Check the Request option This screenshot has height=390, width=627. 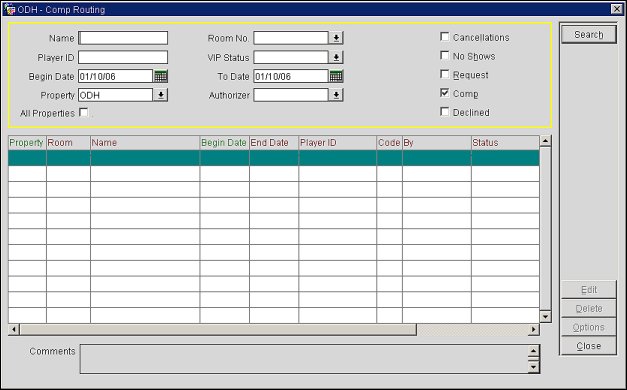click(x=445, y=74)
